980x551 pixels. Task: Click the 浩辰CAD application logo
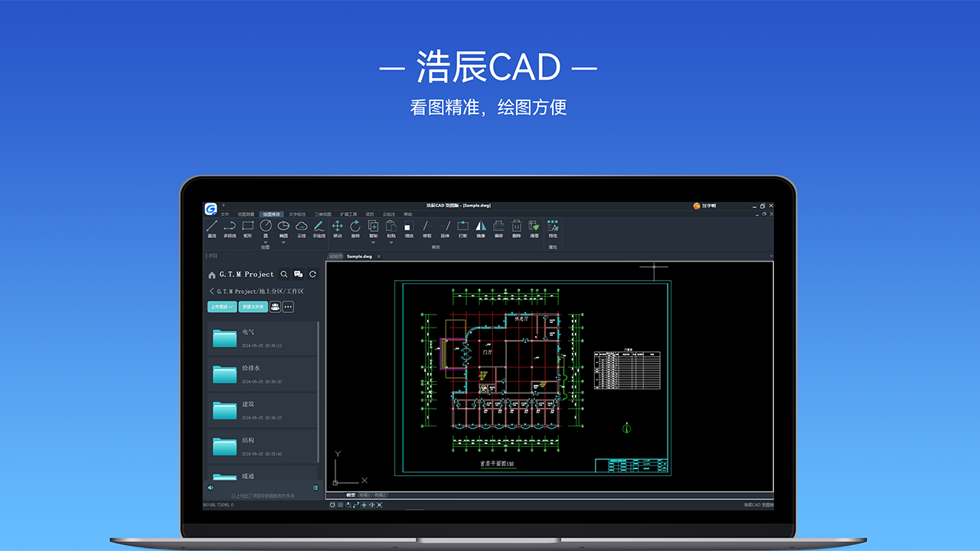pyautogui.click(x=211, y=209)
